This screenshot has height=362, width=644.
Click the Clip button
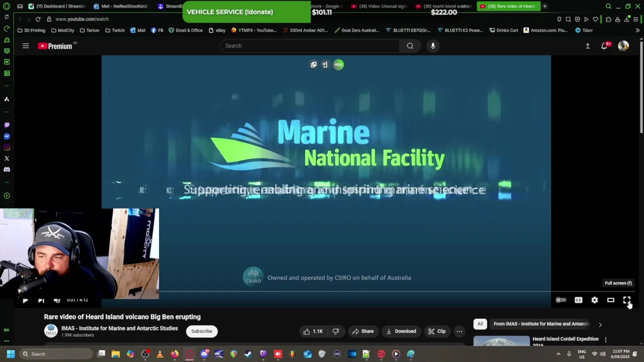coord(437,331)
